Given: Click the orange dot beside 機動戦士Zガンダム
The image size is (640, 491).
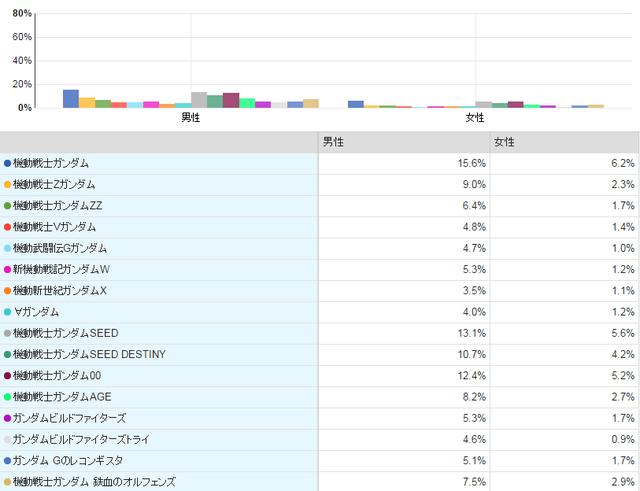Looking at the screenshot, I should 8,184.
